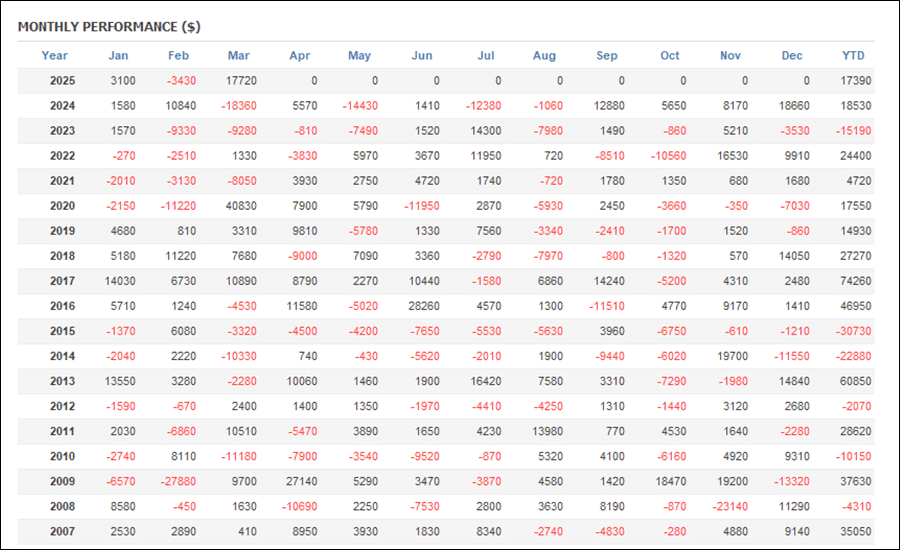Click the Apr column header
Viewport: 900px width, 550px height.
(300, 56)
